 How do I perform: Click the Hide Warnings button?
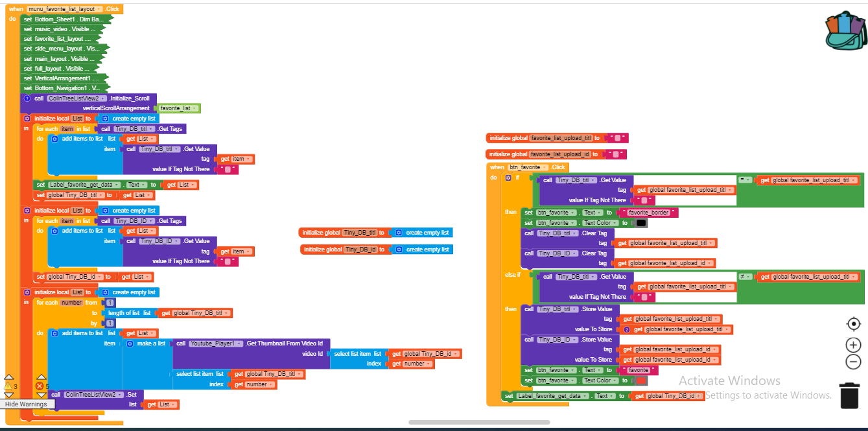26,404
